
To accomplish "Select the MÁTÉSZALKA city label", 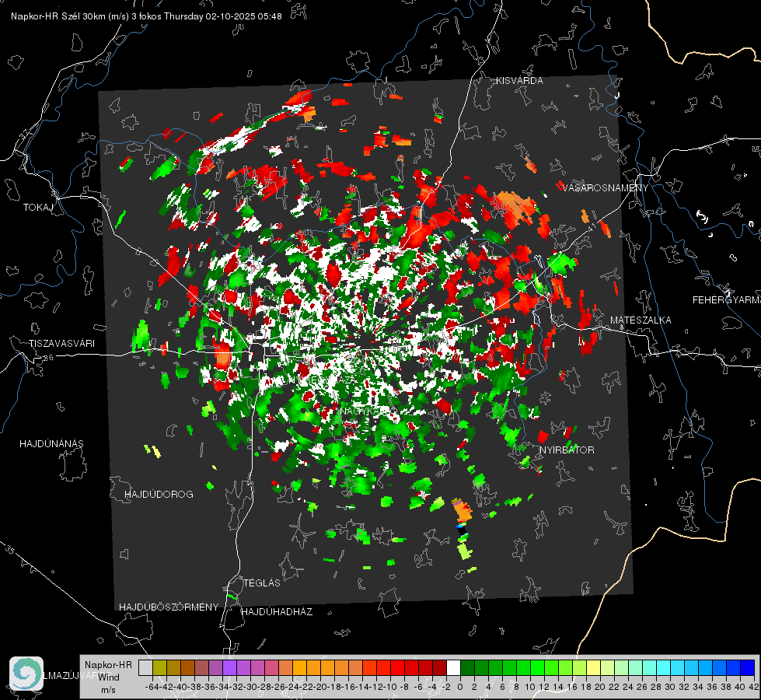I will 641,320.
